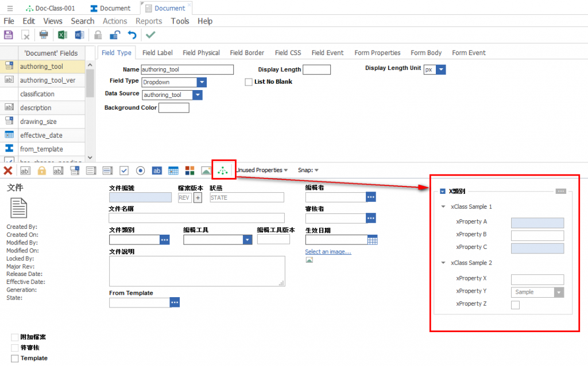Open the Data Source dropdown
Viewport: 588px width, 366px height.
tap(198, 95)
